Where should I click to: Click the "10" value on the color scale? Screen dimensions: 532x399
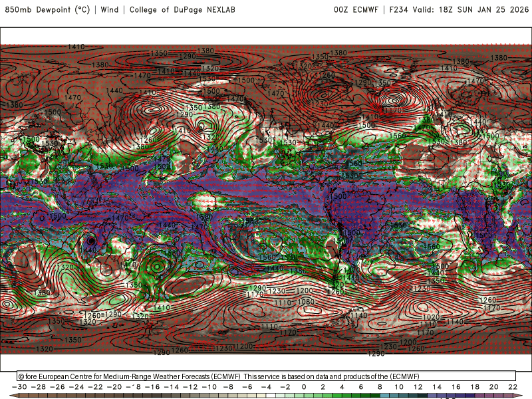click(399, 387)
